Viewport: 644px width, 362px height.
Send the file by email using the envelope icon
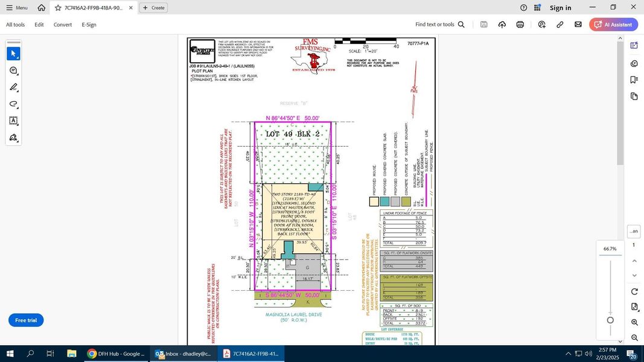coord(578,25)
